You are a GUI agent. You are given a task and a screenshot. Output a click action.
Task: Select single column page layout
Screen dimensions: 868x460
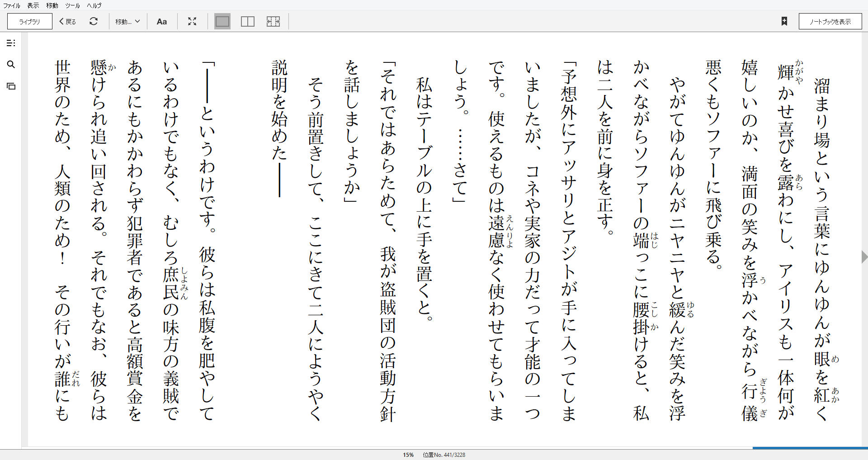[x=222, y=21]
